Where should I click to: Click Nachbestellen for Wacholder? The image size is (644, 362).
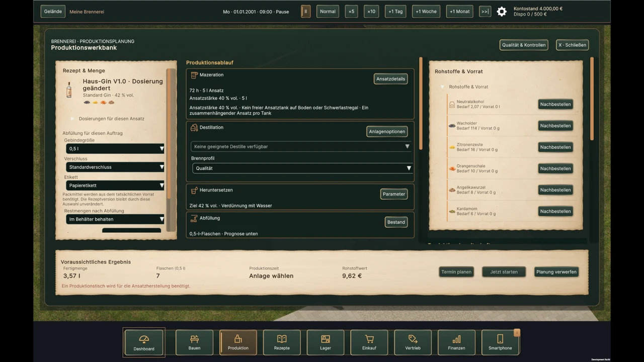click(555, 126)
